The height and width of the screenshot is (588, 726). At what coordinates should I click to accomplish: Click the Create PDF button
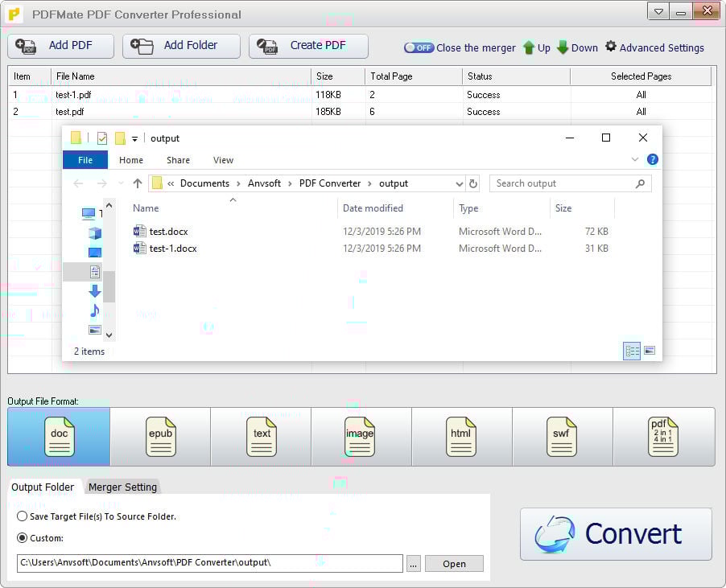point(308,46)
